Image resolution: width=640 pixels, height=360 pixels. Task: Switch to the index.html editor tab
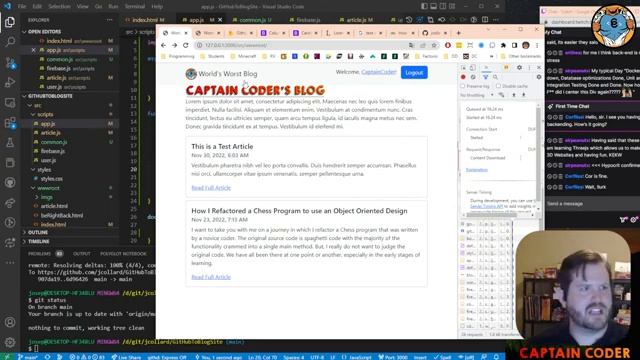[145, 20]
